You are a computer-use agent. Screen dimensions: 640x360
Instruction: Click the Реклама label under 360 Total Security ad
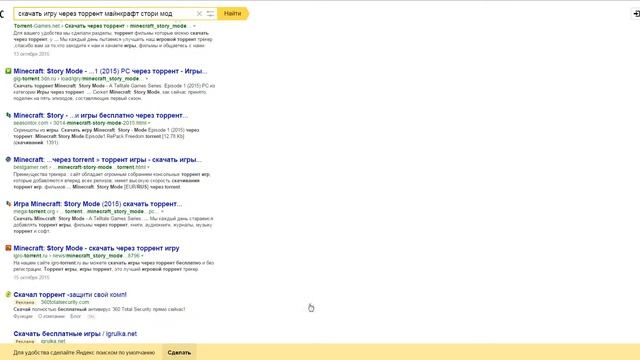[x=25, y=302]
